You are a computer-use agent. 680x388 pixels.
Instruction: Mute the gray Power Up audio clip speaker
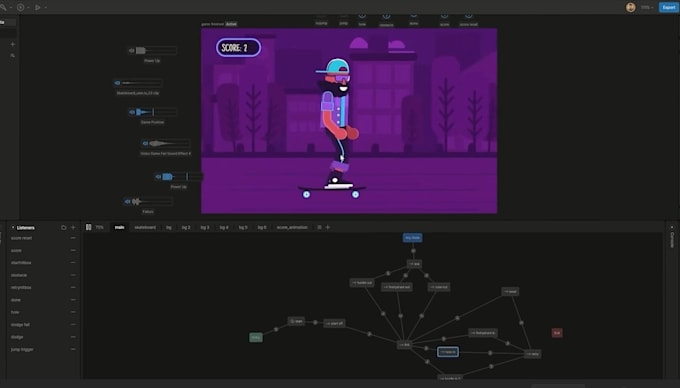(131, 50)
